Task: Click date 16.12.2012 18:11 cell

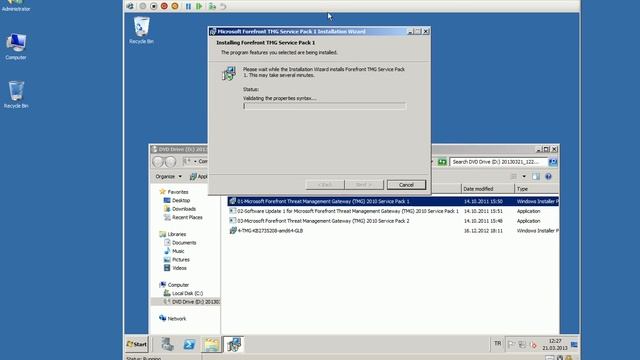Action: click(483, 231)
